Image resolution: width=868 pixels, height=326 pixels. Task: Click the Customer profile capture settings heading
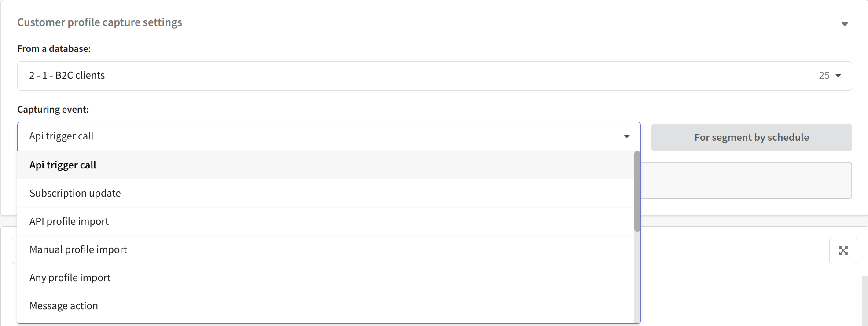coord(99,22)
